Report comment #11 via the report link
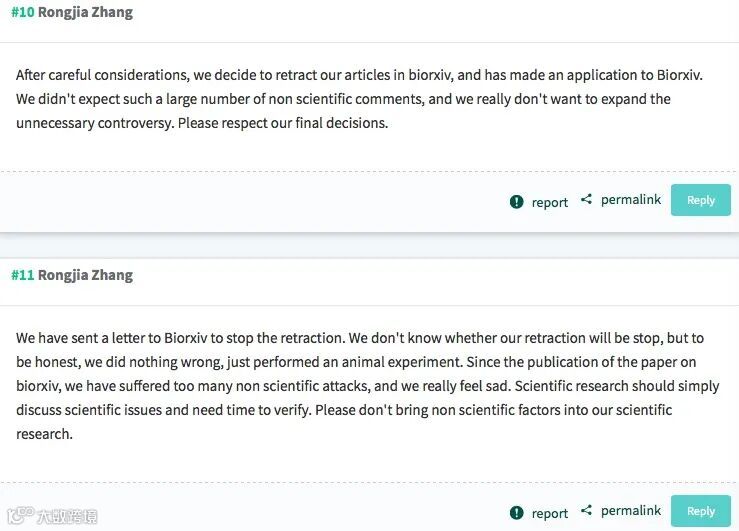This screenshot has width=739, height=531. [x=549, y=513]
